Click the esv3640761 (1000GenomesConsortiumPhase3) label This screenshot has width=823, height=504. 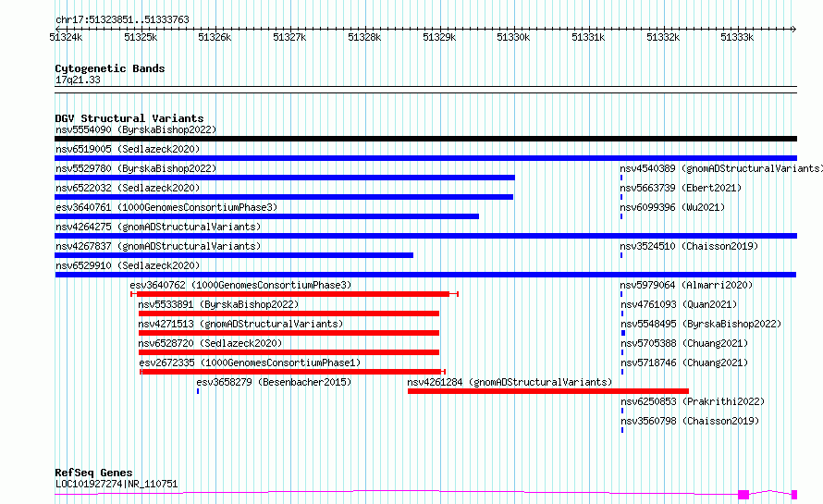point(166,207)
